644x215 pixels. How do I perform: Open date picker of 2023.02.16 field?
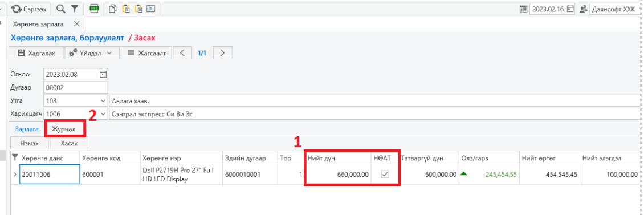(x=570, y=9)
